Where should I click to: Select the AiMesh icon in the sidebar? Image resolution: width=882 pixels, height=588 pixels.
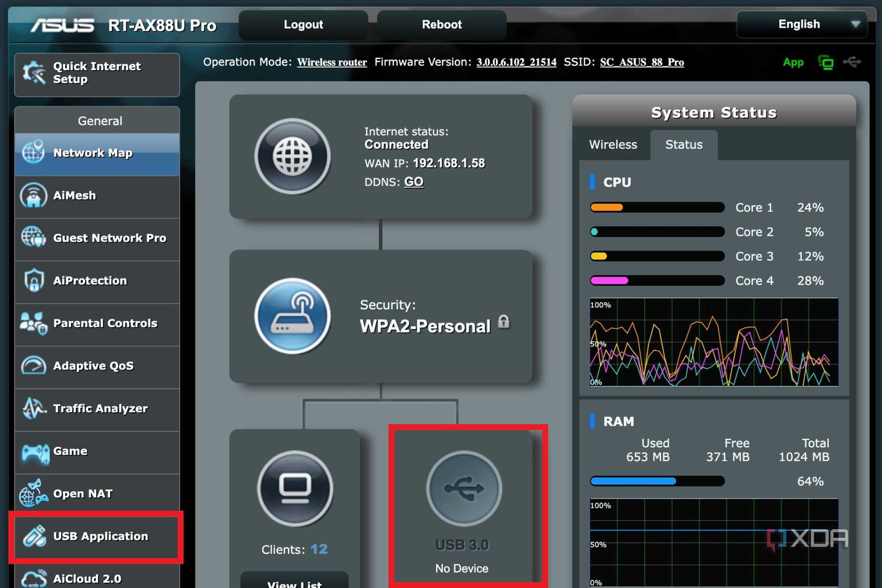tap(33, 196)
